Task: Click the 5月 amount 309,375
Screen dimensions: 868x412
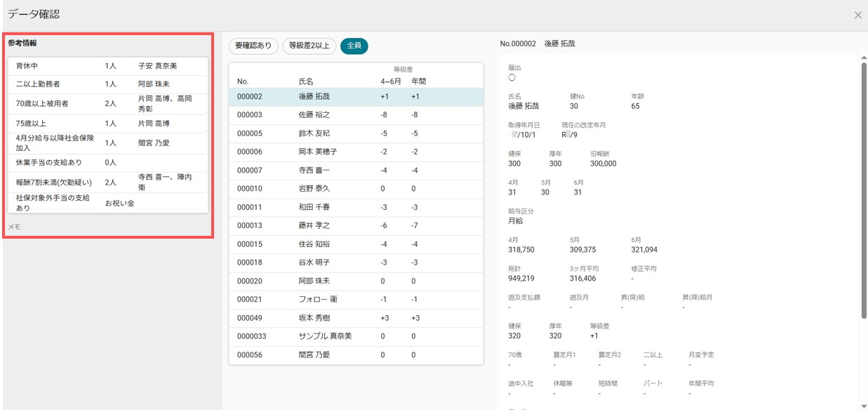Action: 583,249
